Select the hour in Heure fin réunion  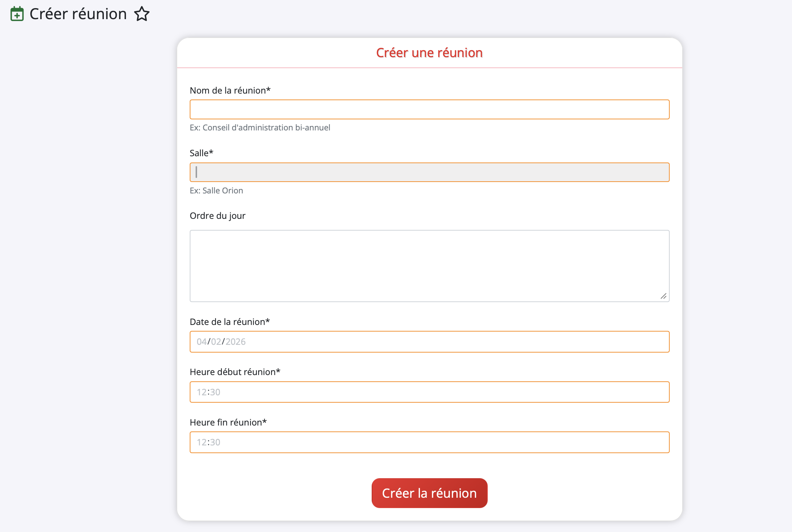[x=201, y=442]
